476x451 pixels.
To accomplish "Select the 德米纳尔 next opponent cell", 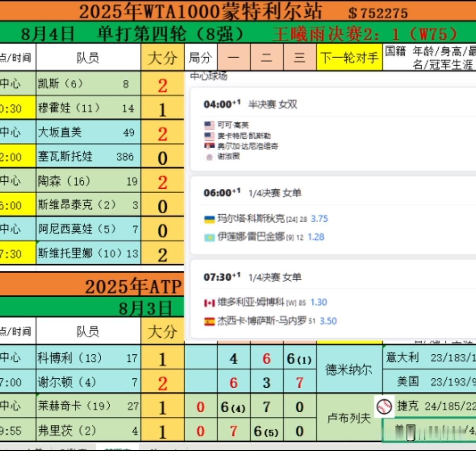I will 349,370.
